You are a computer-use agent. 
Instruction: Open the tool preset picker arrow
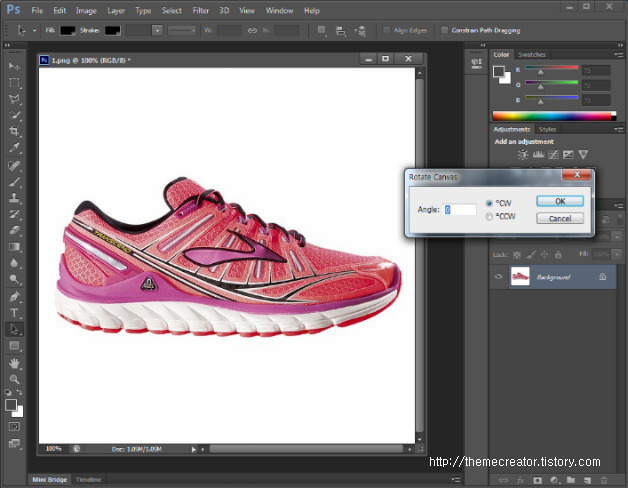coord(35,30)
